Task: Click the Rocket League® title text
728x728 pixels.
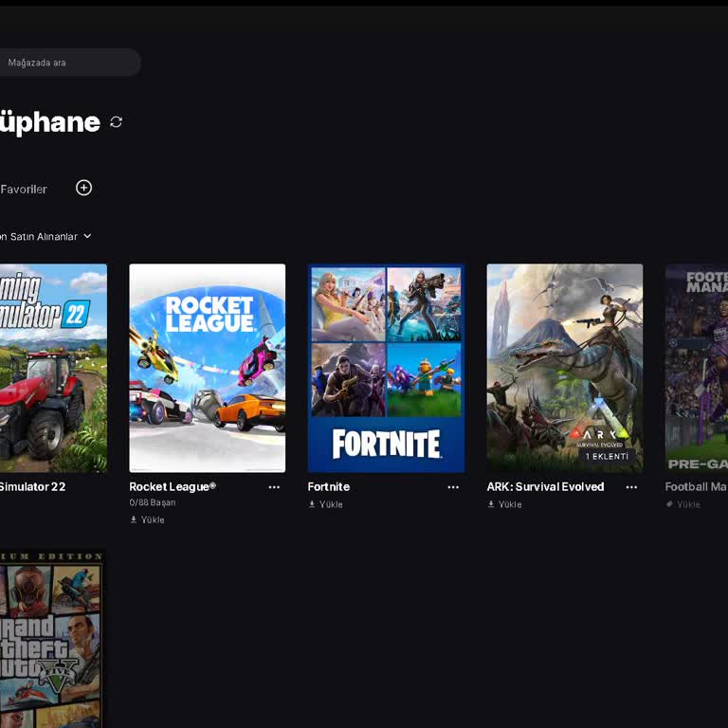Action: point(173,486)
